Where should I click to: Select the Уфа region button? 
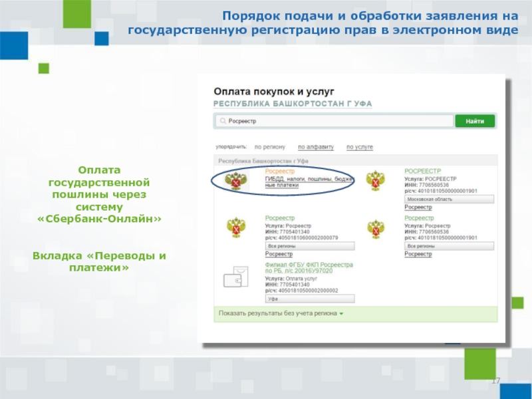coord(309,299)
